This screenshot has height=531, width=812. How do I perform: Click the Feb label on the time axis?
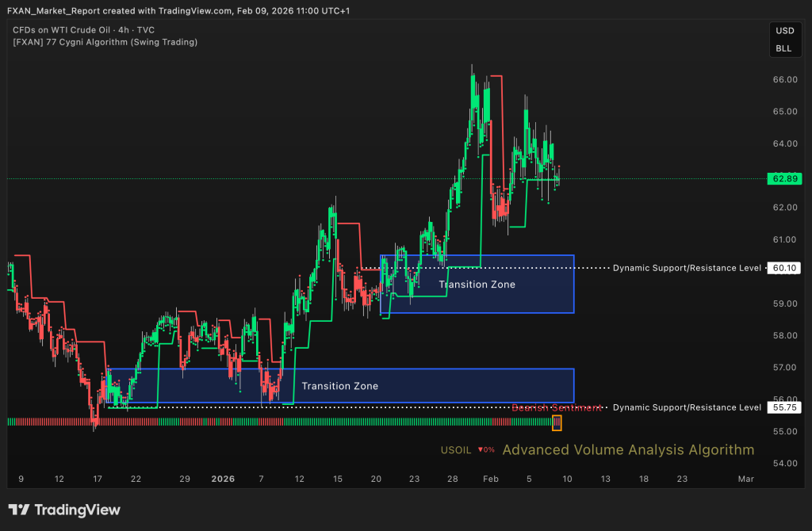(x=490, y=479)
